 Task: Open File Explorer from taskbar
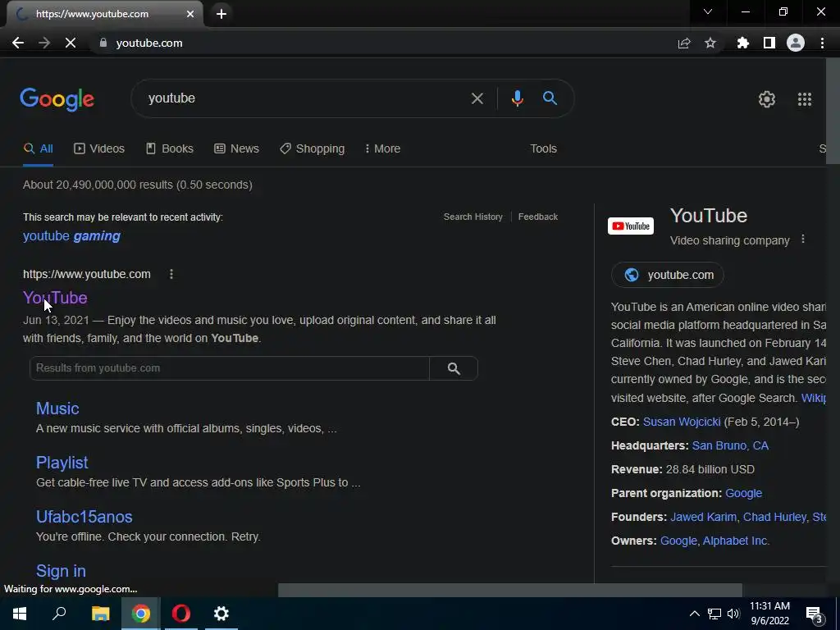coord(100,614)
